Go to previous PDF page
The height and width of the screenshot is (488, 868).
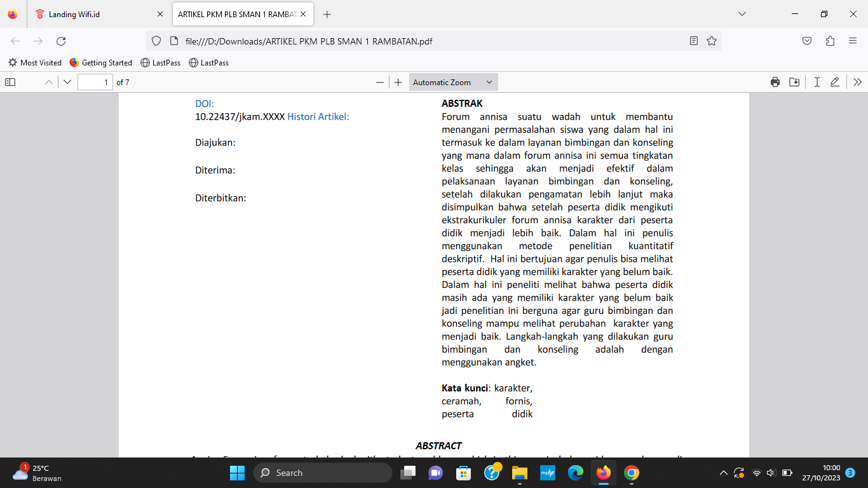tap(49, 82)
